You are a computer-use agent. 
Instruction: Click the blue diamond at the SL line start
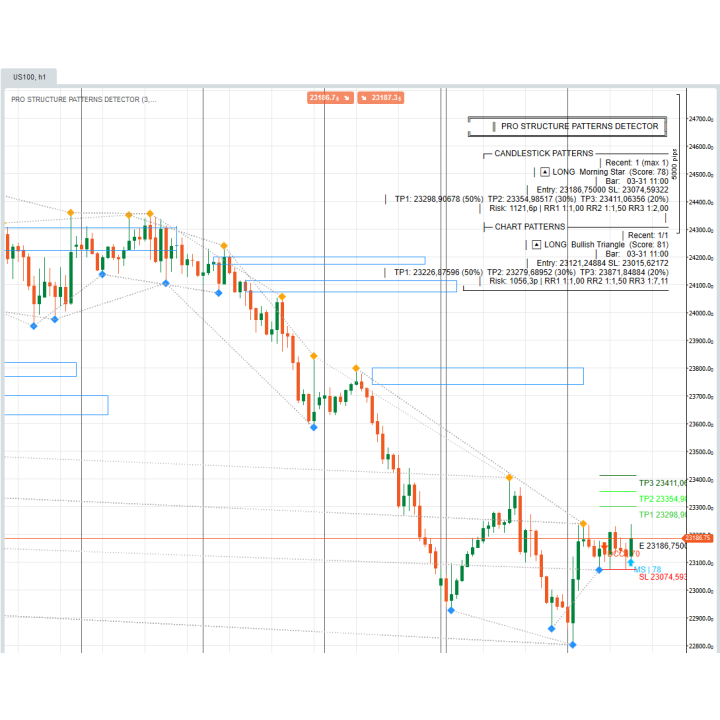(599, 569)
